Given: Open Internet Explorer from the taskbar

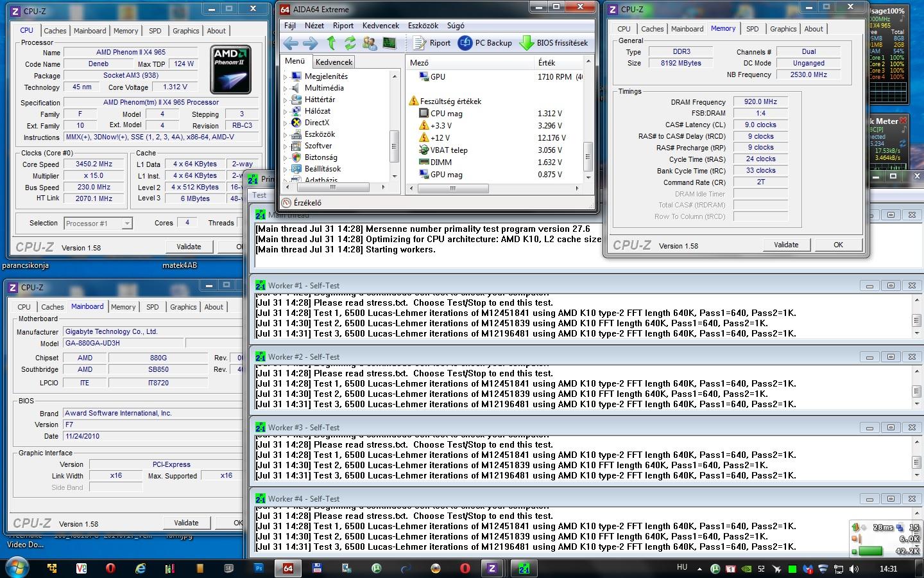Looking at the screenshot, I should (140, 568).
